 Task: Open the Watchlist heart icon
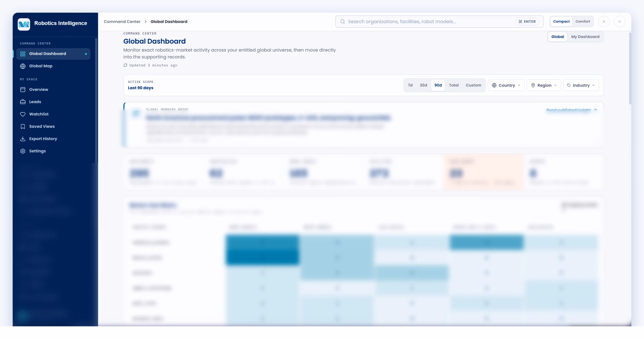[23, 114]
